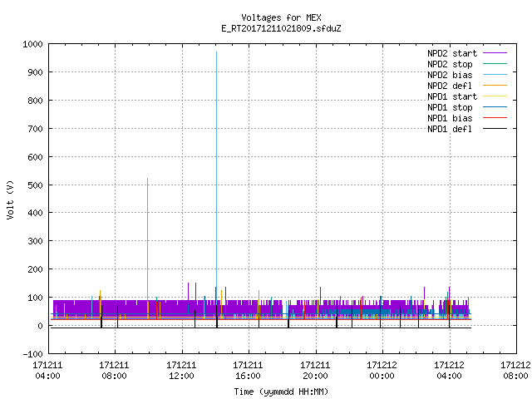The height and width of the screenshot is (399, 532).
Task: Click the chart title 'Voltages for MEX'
Action: click(281, 17)
